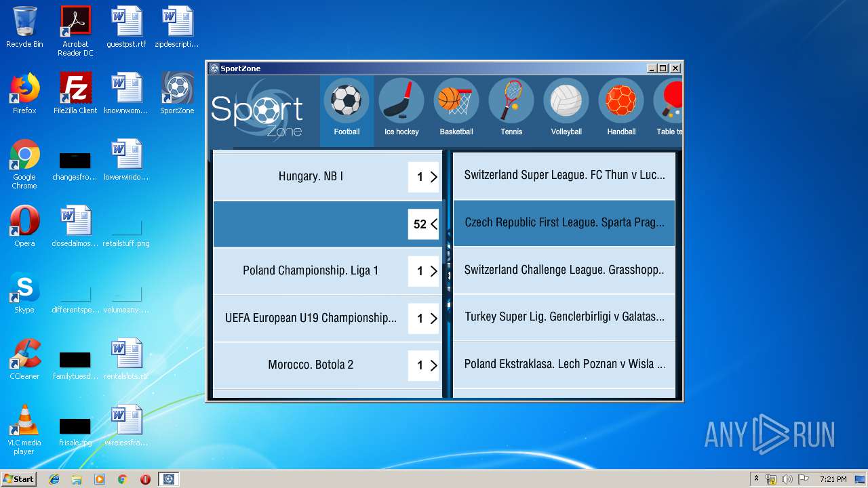Open Windows Explorer folder in taskbar

tap(77, 479)
